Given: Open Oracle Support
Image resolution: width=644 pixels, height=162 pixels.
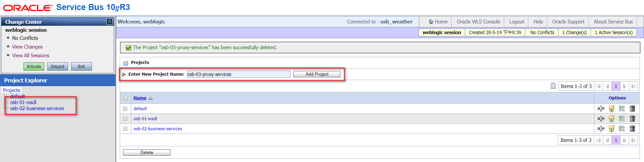Looking at the screenshot, I should [568, 21].
